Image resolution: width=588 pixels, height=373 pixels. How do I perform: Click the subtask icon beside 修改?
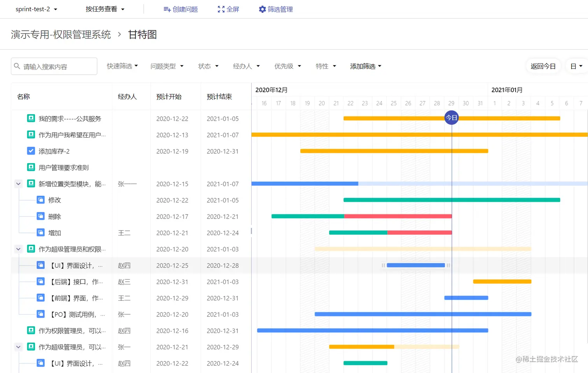pos(41,200)
